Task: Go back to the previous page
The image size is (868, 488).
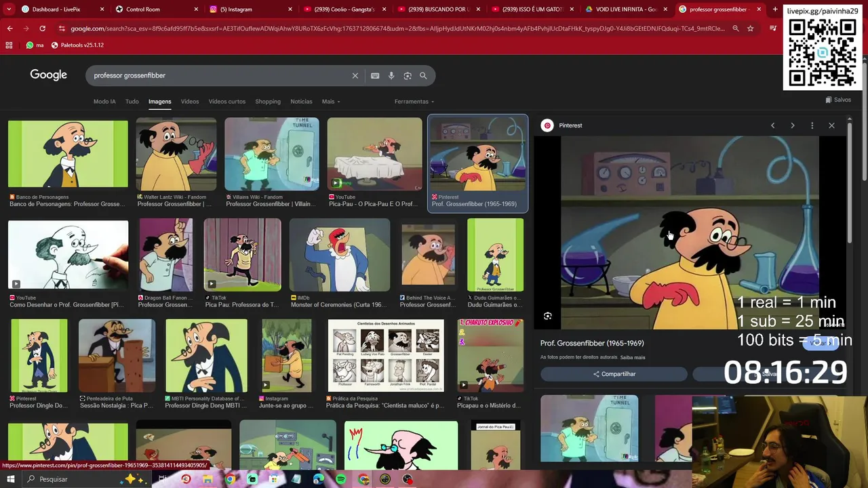Action: pos(9,28)
